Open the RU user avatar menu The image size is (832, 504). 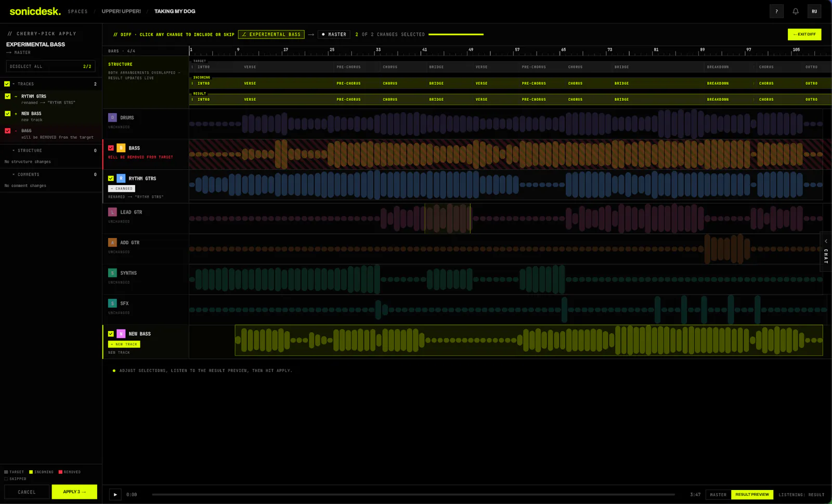point(814,11)
